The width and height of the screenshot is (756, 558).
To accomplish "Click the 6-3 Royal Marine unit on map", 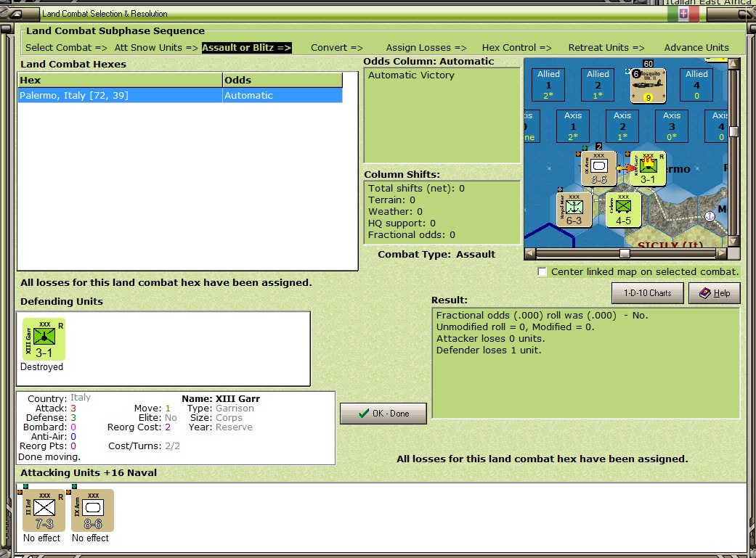I will pyautogui.click(x=574, y=210).
